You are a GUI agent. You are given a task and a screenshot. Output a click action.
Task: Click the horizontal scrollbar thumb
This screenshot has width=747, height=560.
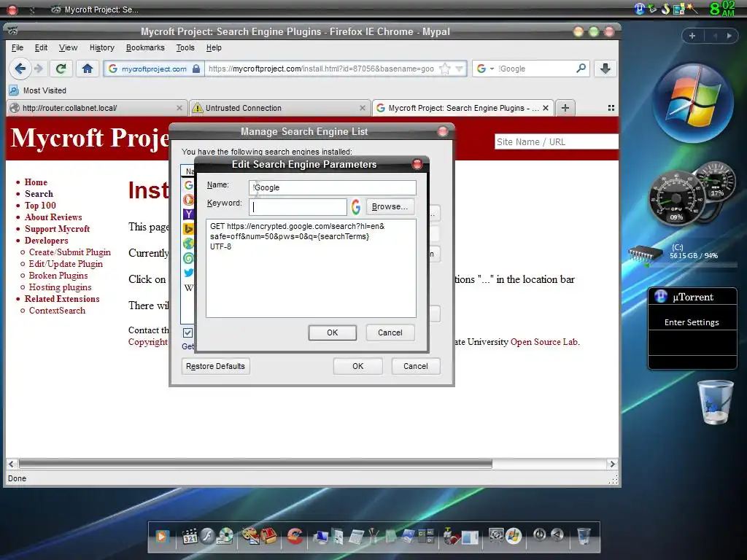tap(255, 464)
